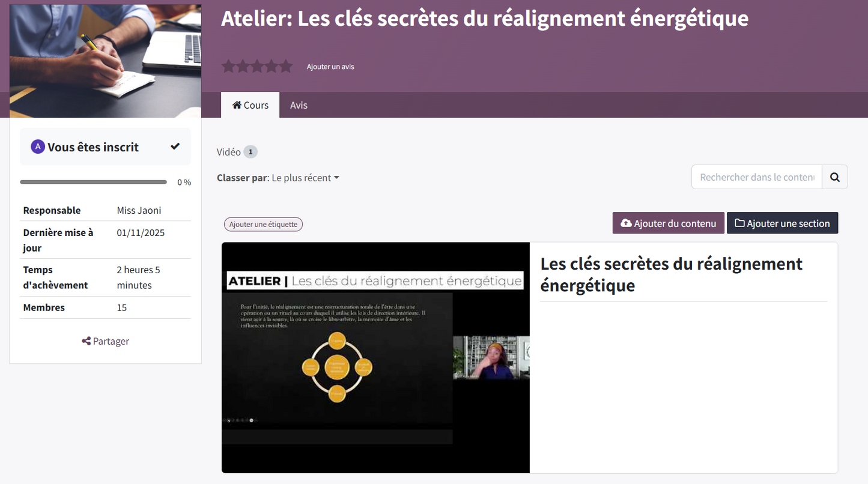The image size is (868, 484).
Task: Click the 0% course progress bar
Action: (x=93, y=181)
